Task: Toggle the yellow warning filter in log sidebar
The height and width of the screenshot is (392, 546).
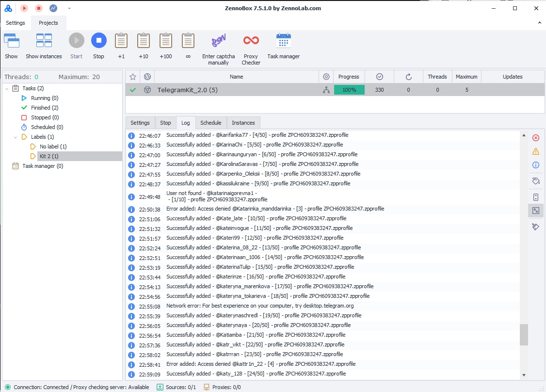Action: 536,151
